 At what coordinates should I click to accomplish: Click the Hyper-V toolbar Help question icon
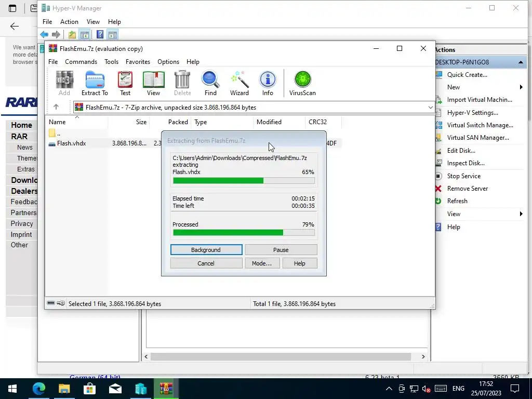click(x=100, y=35)
